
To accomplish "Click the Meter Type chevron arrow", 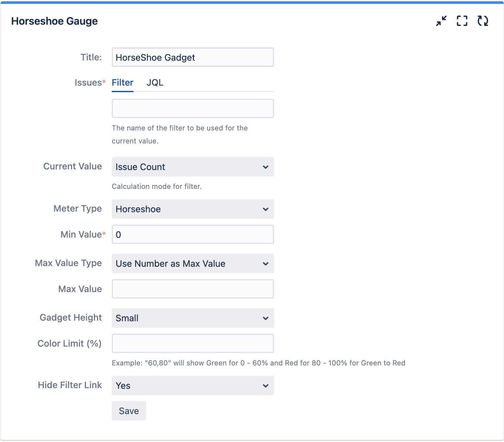I will [265, 209].
